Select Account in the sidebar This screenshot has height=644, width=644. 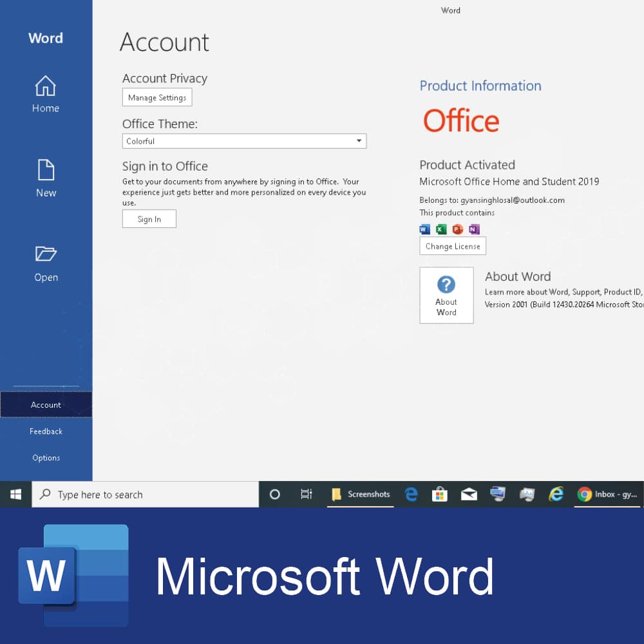(x=46, y=404)
